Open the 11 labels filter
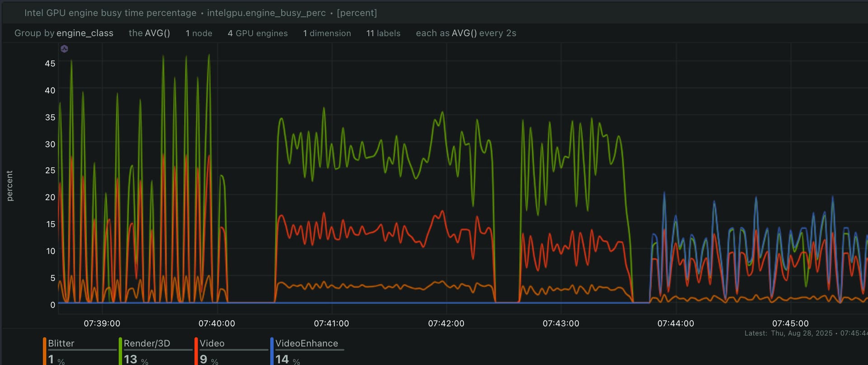The image size is (868, 365). click(383, 33)
